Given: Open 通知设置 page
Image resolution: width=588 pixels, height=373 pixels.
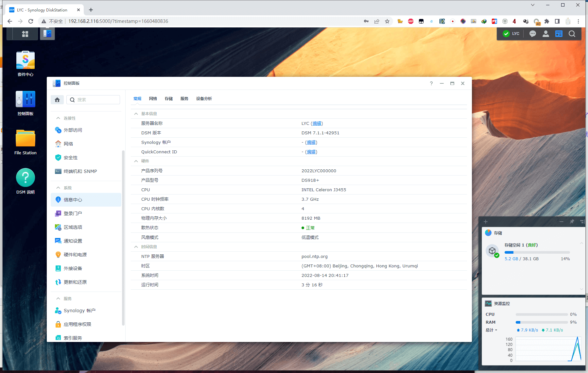Looking at the screenshot, I should coord(86,241).
